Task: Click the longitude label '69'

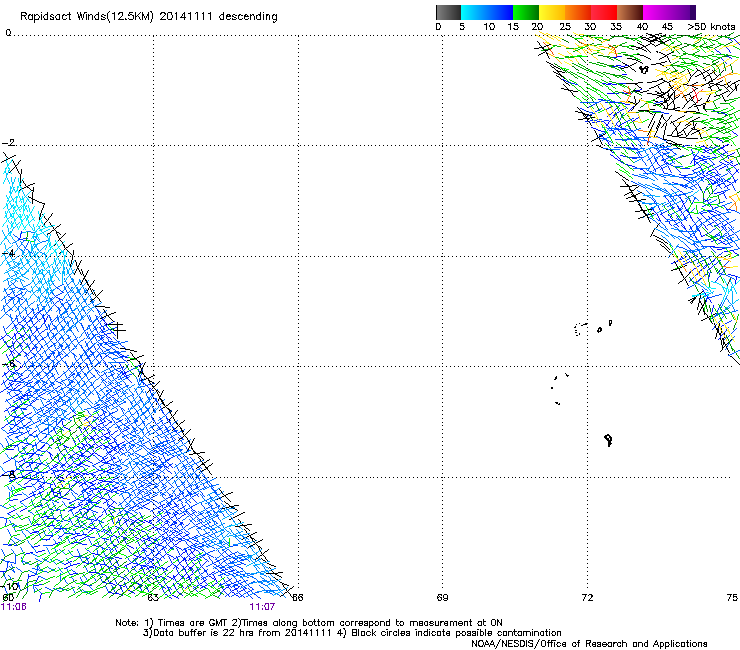Action: coord(442,598)
